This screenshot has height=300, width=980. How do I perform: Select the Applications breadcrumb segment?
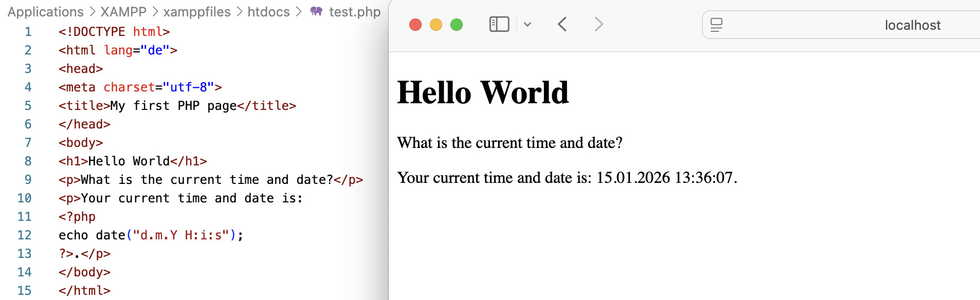click(x=45, y=12)
